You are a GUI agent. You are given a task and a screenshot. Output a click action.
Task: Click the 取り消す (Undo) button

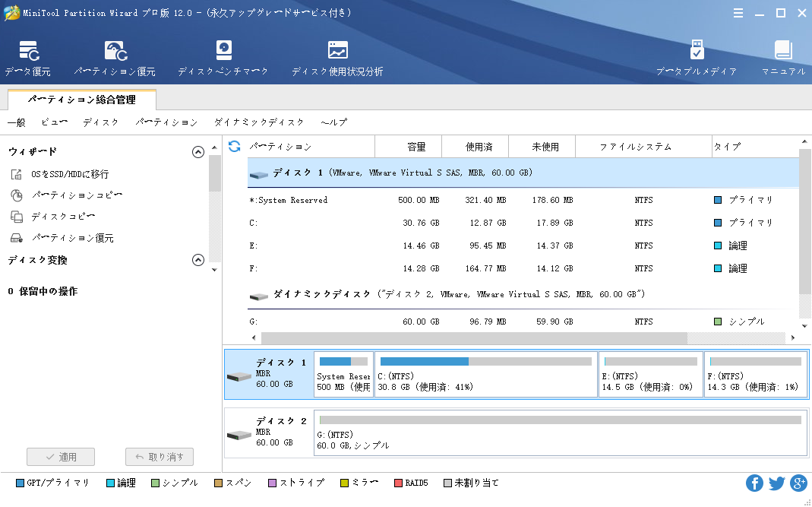[x=159, y=457]
